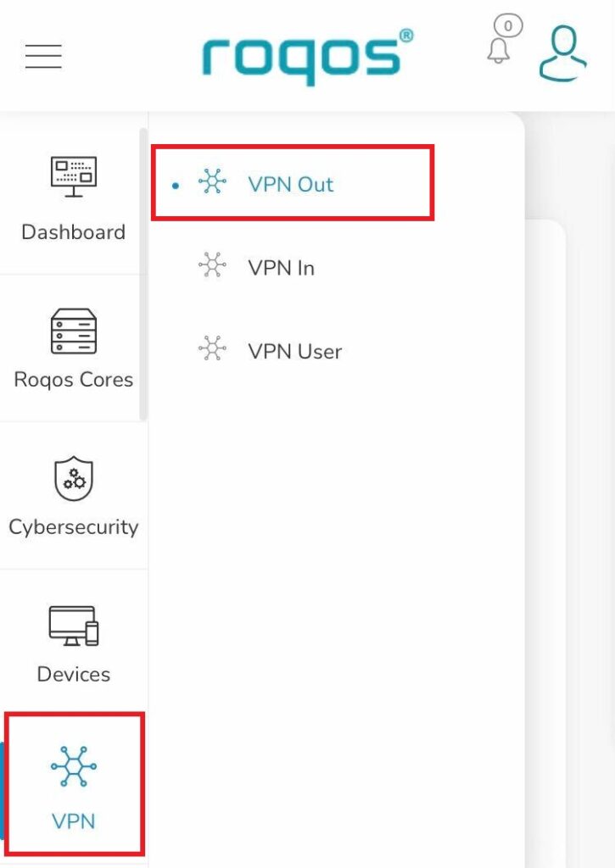Select the VPN Out submenu text

291,184
